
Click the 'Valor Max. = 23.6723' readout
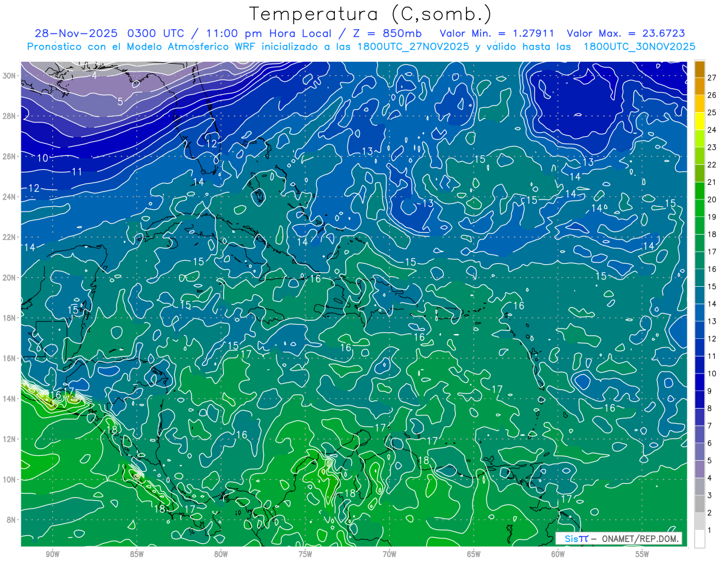click(625, 33)
